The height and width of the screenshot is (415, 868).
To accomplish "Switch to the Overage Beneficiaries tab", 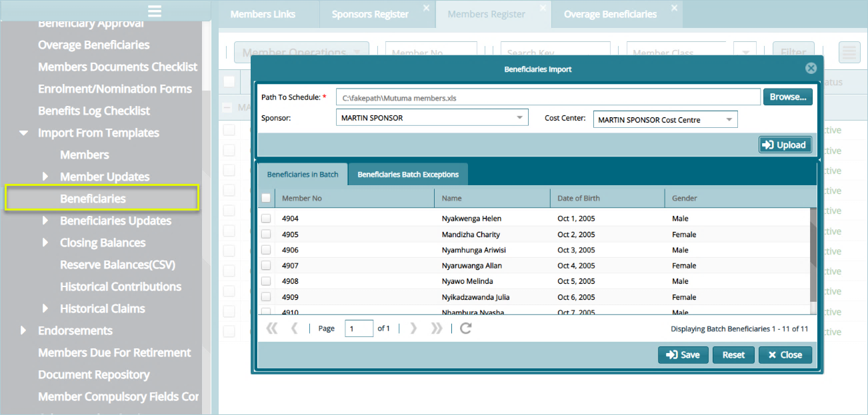I will click(x=610, y=14).
